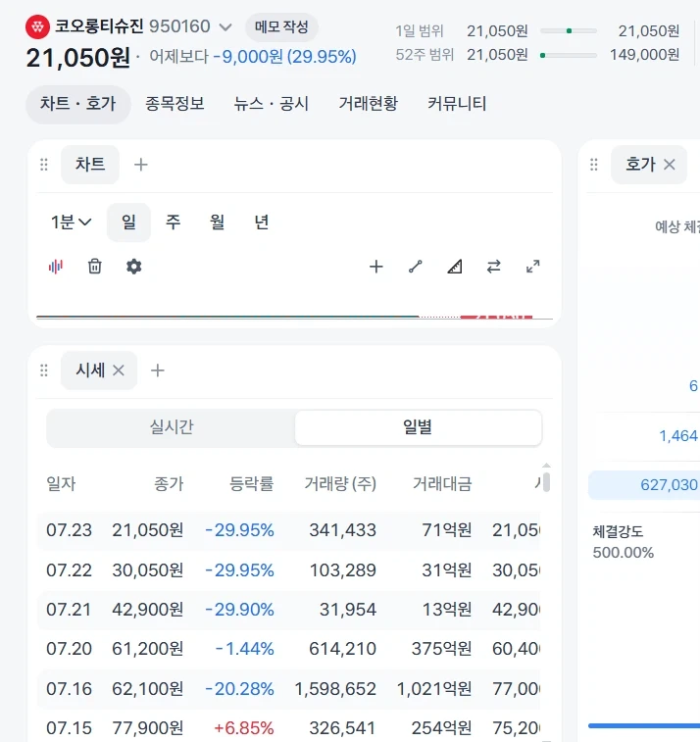Image resolution: width=700 pixels, height=742 pixels.
Task: Open the 차트 · 호가 tab
Action: pos(77,104)
